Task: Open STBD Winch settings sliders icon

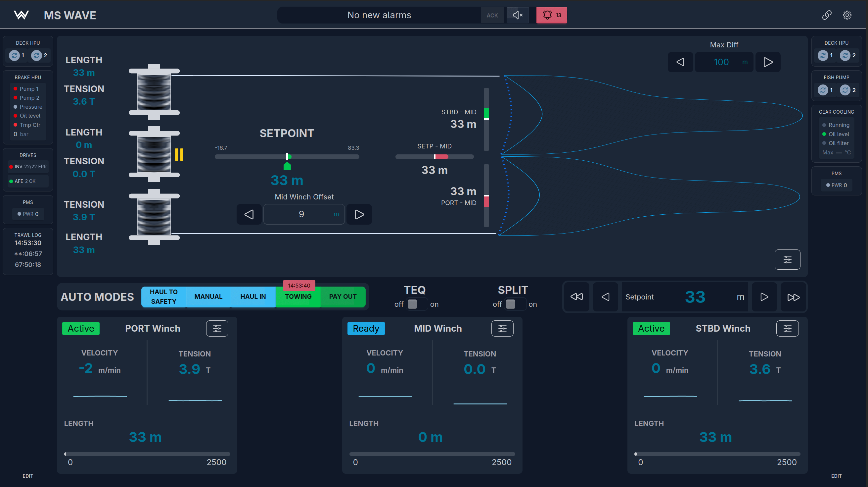Action: [x=788, y=329]
